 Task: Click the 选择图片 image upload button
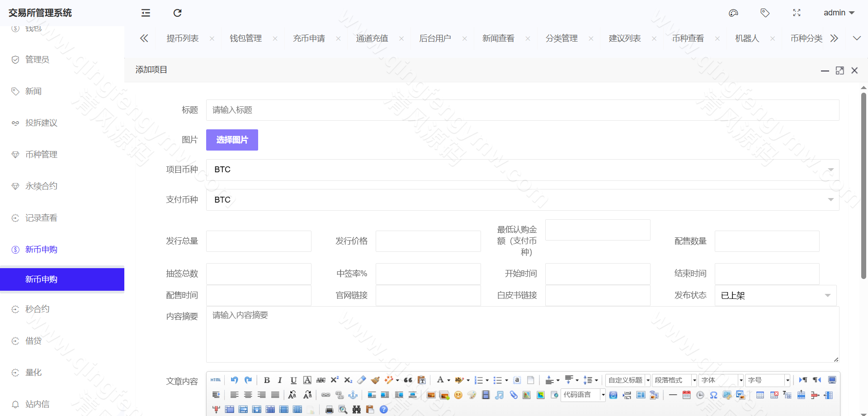point(232,140)
